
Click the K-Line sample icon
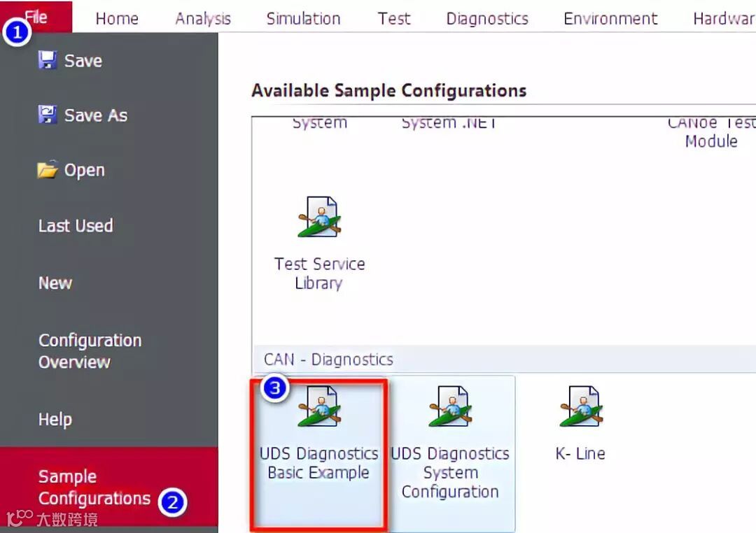581,406
